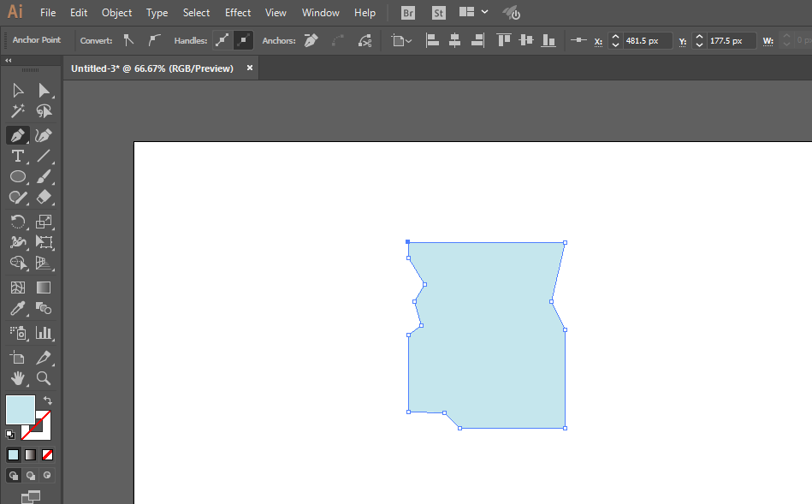The width and height of the screenshot is (812, 504).
Task: Hide handles for multiple selected anchors
Action: point(243,40)
